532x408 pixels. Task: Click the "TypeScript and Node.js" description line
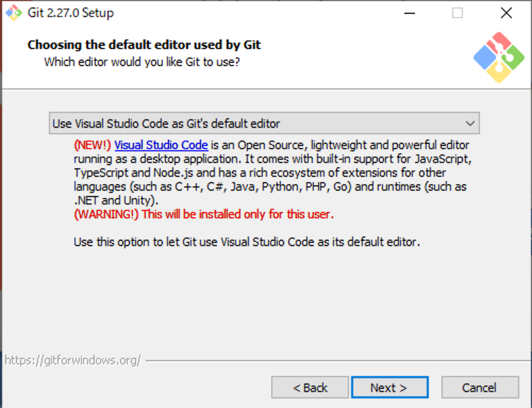point(260,173)
